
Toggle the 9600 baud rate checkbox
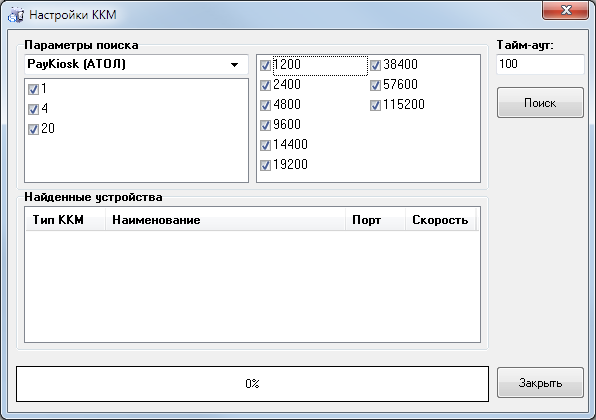pos(265,125)
